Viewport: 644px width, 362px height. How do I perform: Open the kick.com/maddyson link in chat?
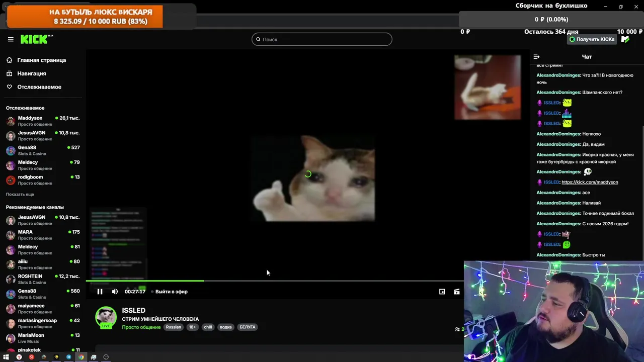pos(590,182)
